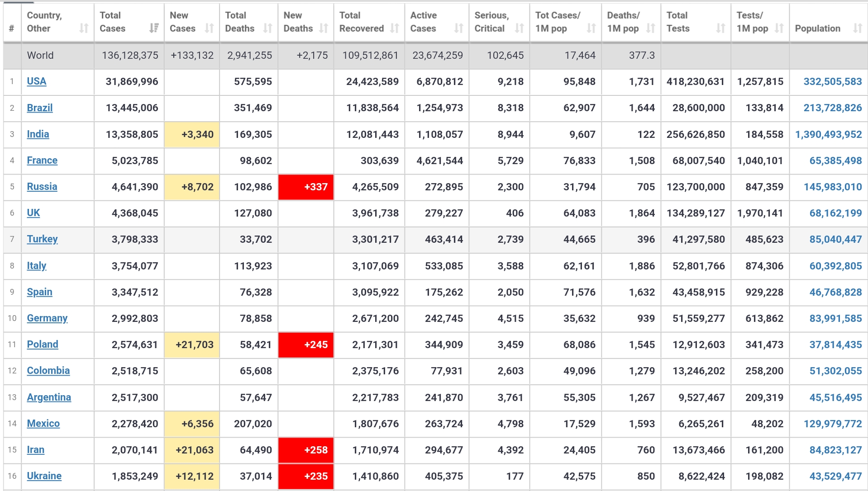This screenshot has height=491, width=868.
Task: Open the Iran country link
Action: click(36, 450)
